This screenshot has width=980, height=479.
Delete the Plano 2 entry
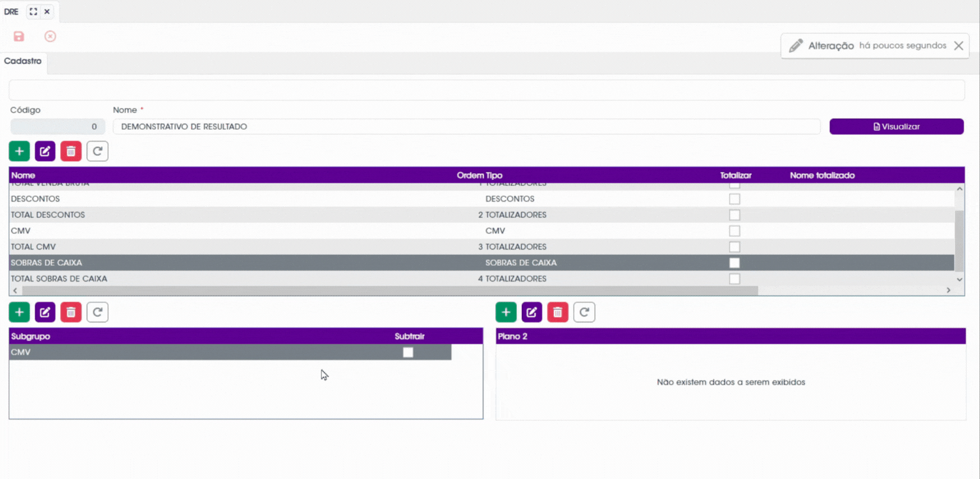pos(558,312)
